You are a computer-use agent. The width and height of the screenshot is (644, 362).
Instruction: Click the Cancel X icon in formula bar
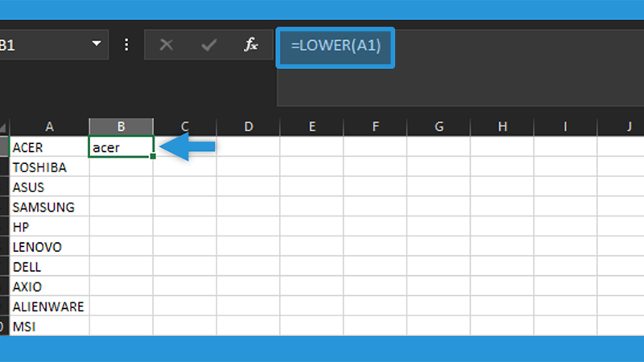pyautogui.click(x=167, y=44)
